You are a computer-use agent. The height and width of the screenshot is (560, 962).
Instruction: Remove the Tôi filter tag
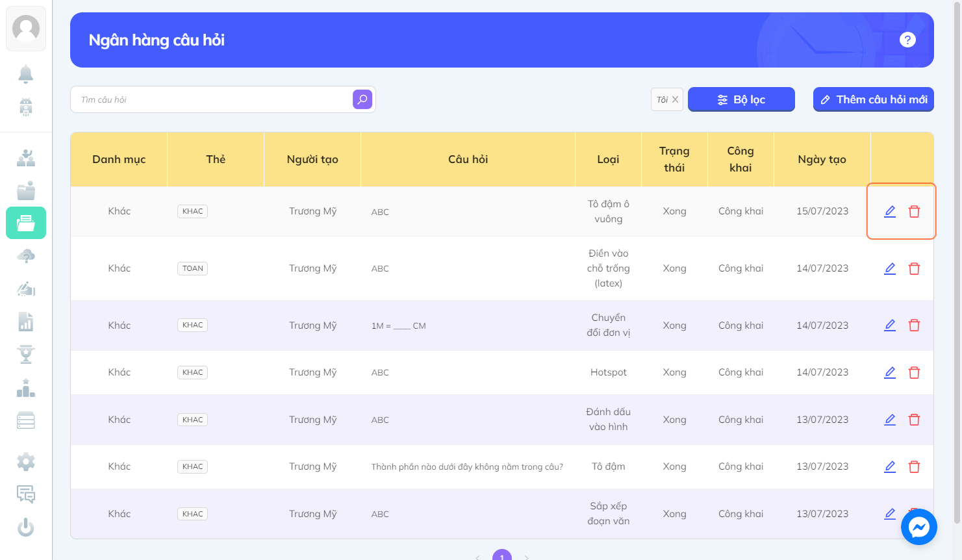(x=675, y=99)
